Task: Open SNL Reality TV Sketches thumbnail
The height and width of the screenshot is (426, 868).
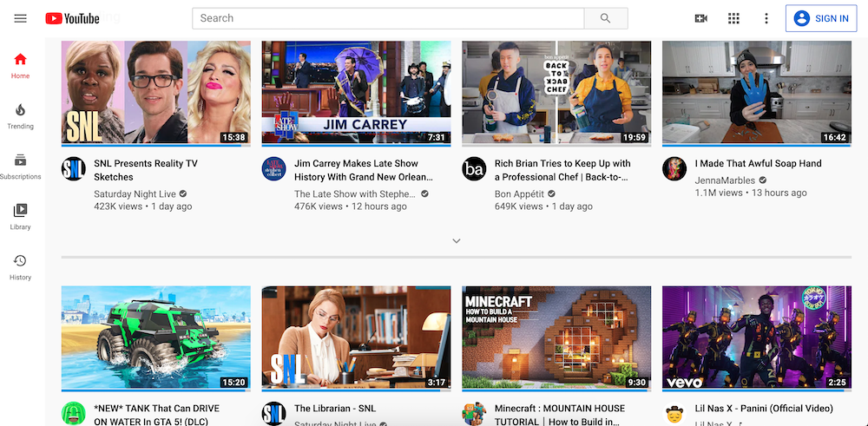Action: pyautogui.click(x=156, y=92)
